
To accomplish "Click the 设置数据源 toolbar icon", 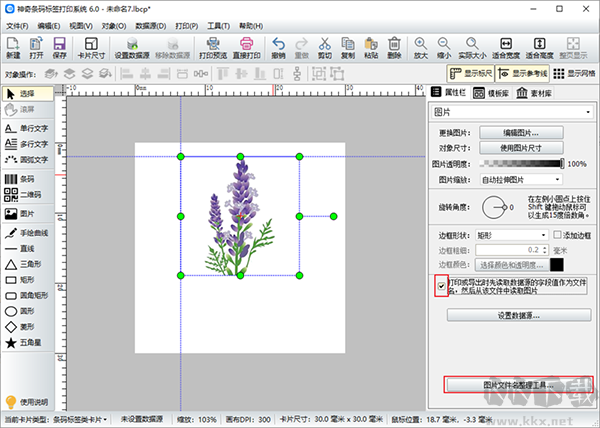I will click(x=132, y=48).
